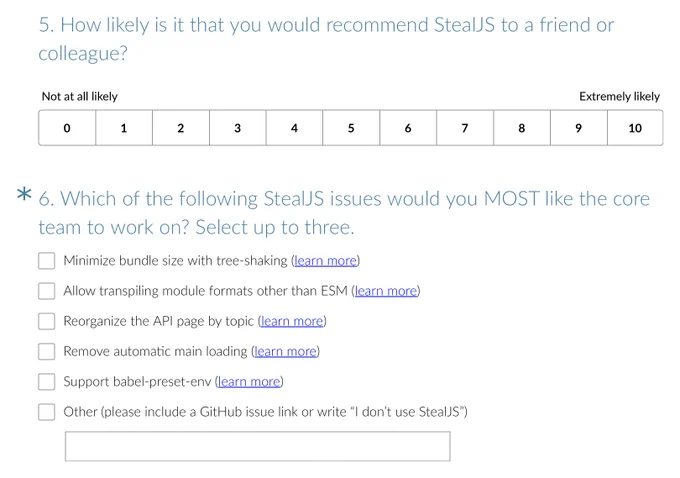
Task: Check the Minimize bundle size with tree-shaking box
Action: coord(46,261)
